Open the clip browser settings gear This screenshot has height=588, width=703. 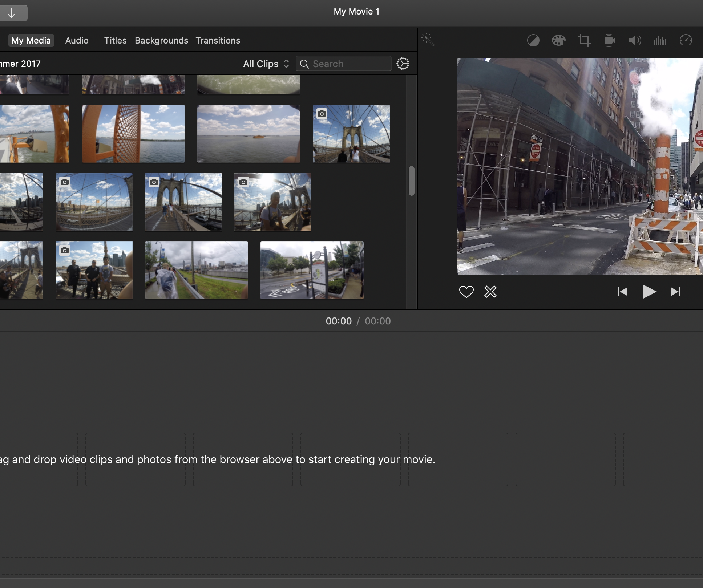pos(403,63)
